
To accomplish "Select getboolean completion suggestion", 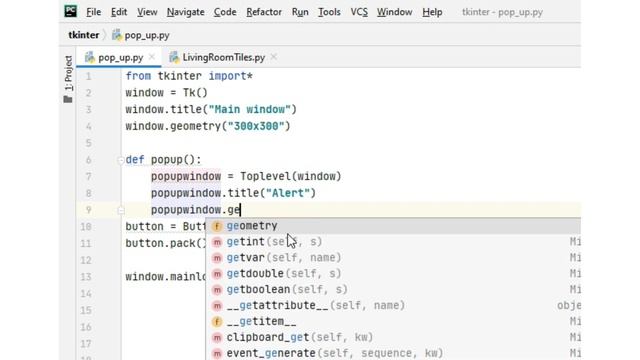I will pyautogui.click(x=393, y=289).
